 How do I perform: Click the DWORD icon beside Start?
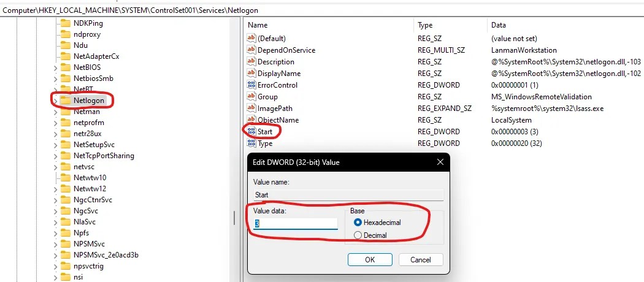tap(251, 131)
